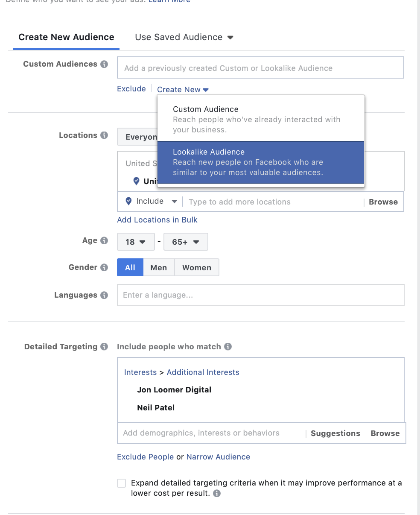This screenshot has width=420, height=515.
Task: Click the Languages info icon
Action: click(x=104, y=295)
